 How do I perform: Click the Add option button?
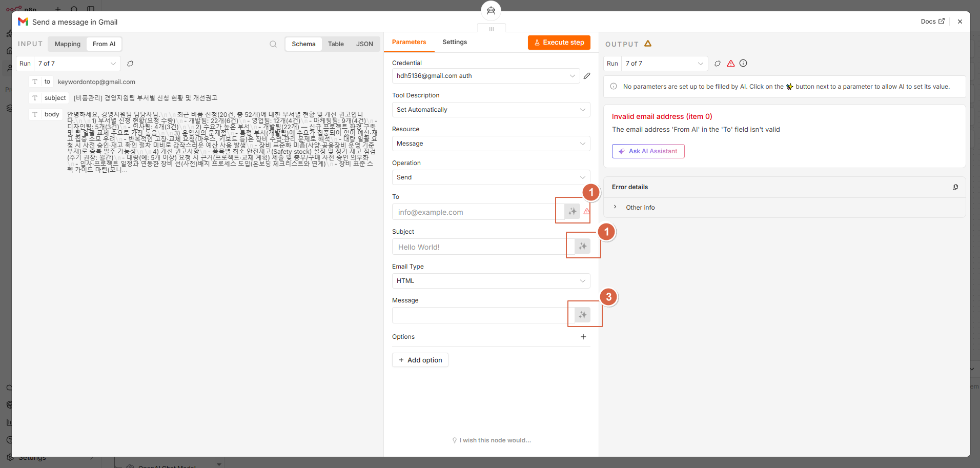(x=420, y=360)
